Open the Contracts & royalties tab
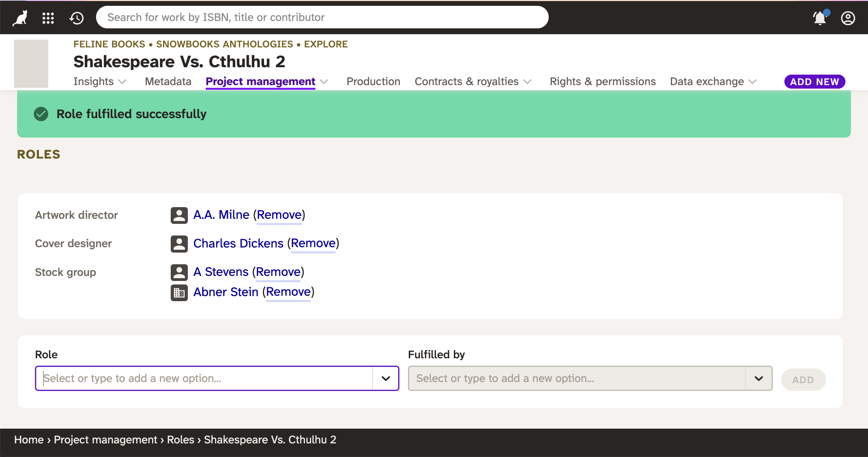This screenshot has height=457, width=868. [x=467, y=81]
